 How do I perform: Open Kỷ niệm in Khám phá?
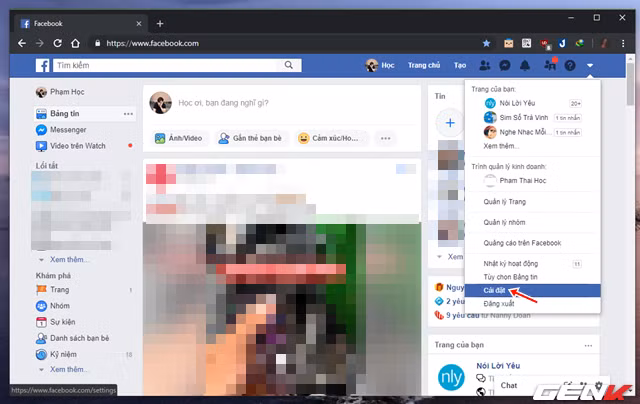[x=56, y=354]
